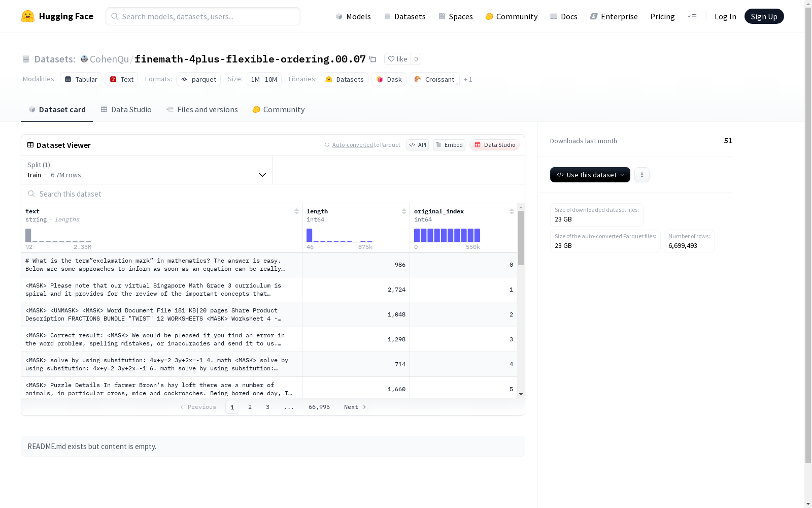The image size is (812, 508).
Task: Copy dataset name with copy icon
Action: (373, 59)
